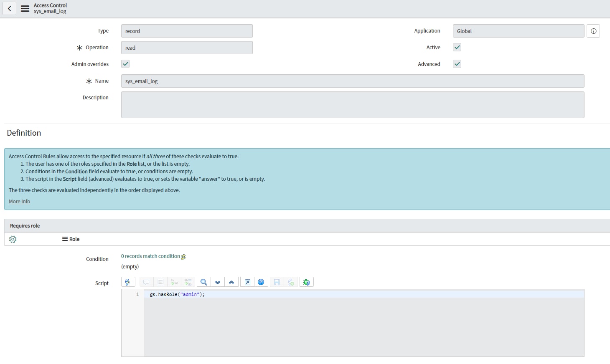Save the script with the disk icon
The width and height of the screenshot is (610, 364).
[277, 282]
